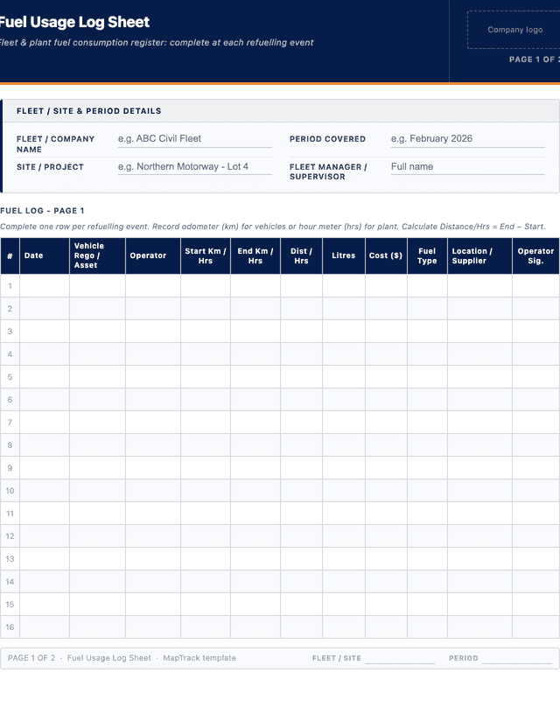Click the Operator column header
The image size is (560, 728).
tap(153, 255)
